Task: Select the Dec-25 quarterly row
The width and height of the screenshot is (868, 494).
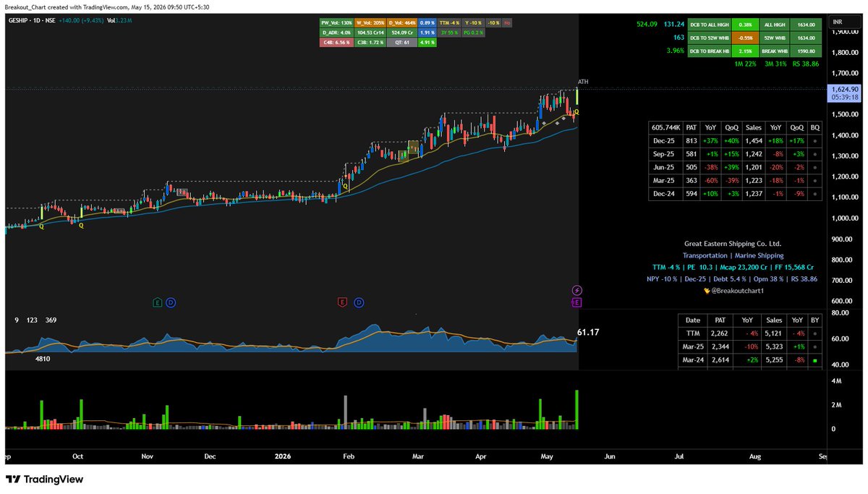Action: (736, 140)
